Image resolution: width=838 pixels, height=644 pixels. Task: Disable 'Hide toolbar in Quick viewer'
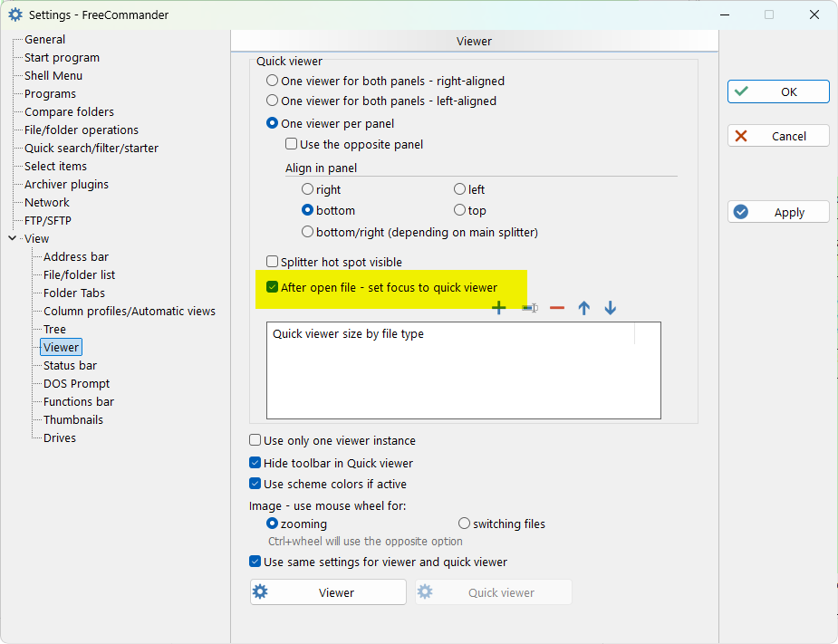255,463
